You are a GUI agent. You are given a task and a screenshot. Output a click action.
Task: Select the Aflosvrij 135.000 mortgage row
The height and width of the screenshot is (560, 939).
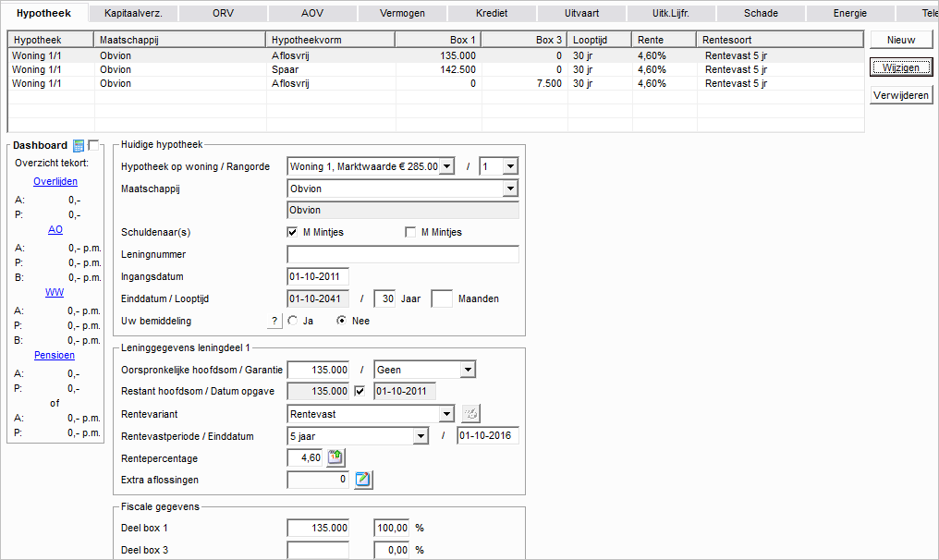click(436, 55)
